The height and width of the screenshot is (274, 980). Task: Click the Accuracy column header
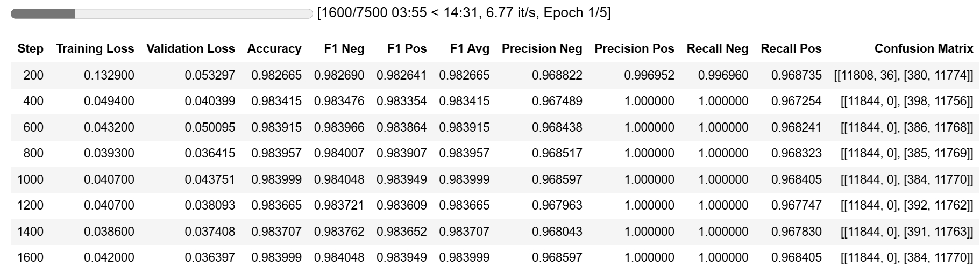coord(274,49)
